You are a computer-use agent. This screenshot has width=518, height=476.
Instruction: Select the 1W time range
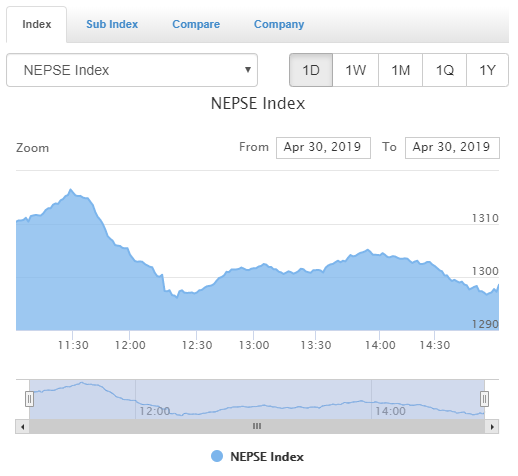(x=356, y=70)
